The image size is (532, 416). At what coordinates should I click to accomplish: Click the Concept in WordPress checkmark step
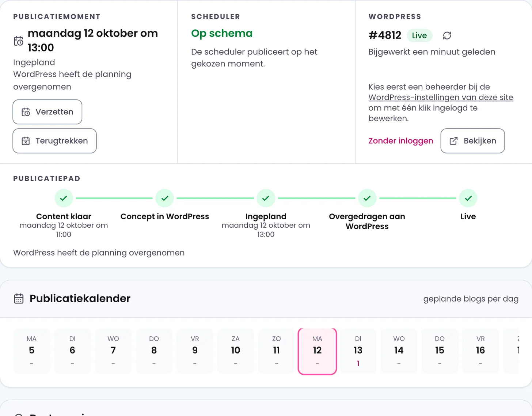click(165, 198)
